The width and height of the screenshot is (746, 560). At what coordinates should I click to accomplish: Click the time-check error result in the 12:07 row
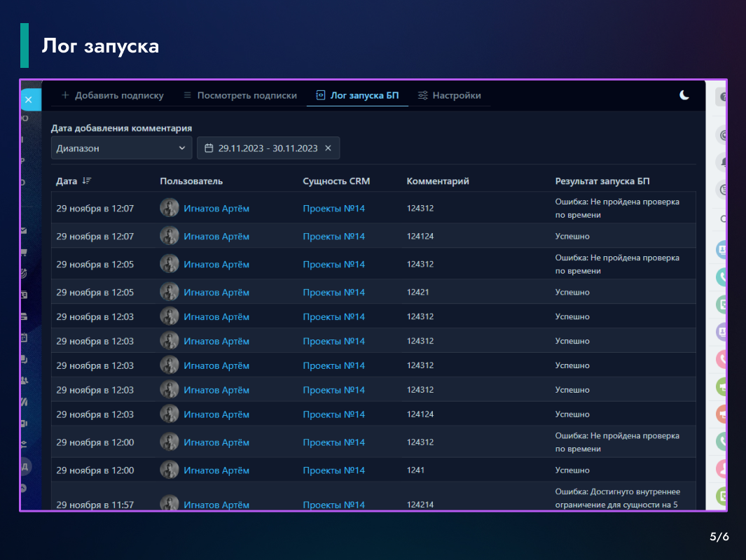[x=617, y=208]
